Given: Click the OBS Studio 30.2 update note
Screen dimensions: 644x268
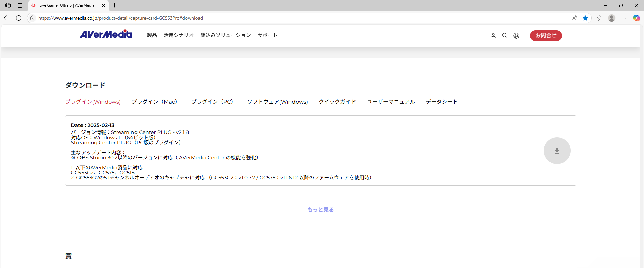Looking at the screenshot, I should [165, 158].
